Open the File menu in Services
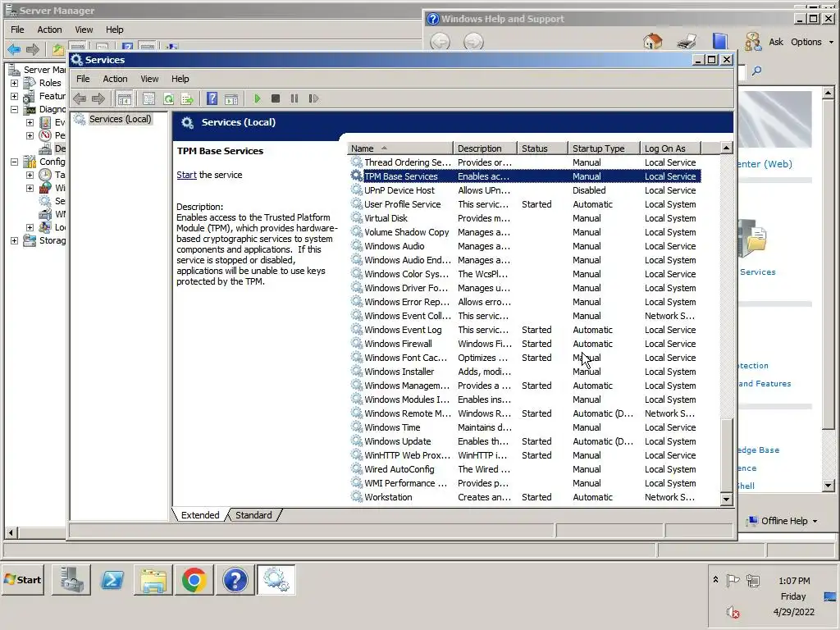The height and width of the screenshot is (630, 840). click(x=83, y=79)
